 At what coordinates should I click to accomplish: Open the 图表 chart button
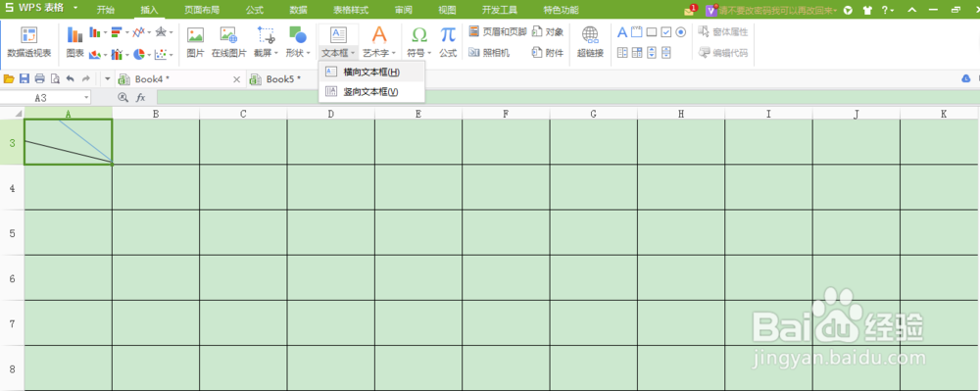(75, 42)
